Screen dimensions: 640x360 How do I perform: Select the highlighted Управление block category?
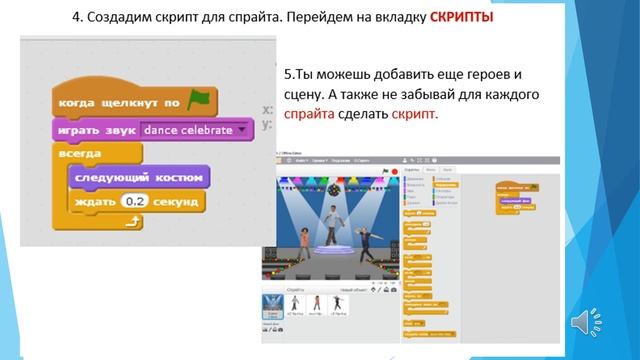pyautogui.click(x=445, y=185)
